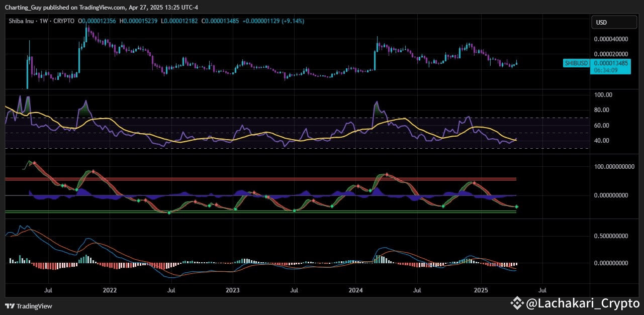Click the SHIBUSD symbol tag on the price axis
The width and height of the screenshot is (644, 315).
pyautogui.click(x=576, y=63)
